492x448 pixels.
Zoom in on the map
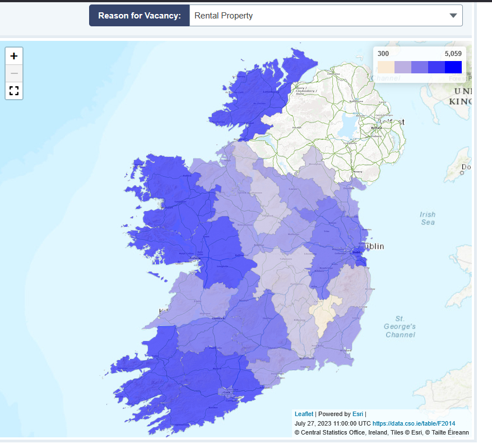click(14, 56)
